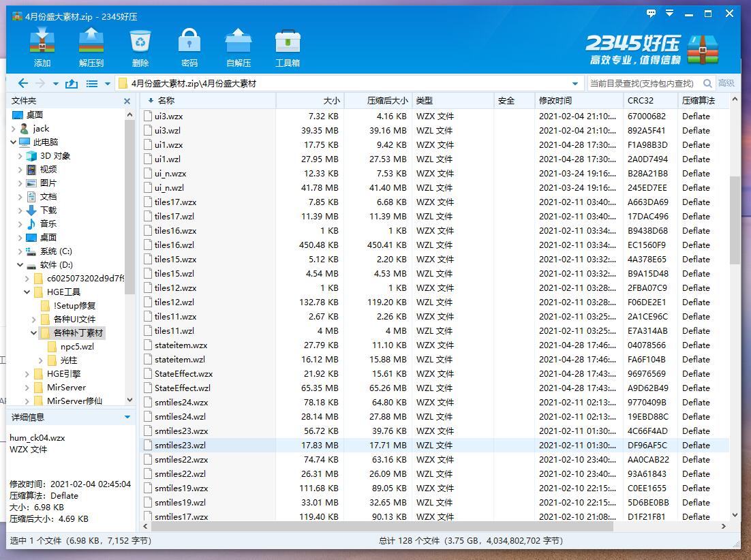The image size is (751, 560).
Task: Collapse the 详细信息 details panel
Action: click(x=127, y=417)
